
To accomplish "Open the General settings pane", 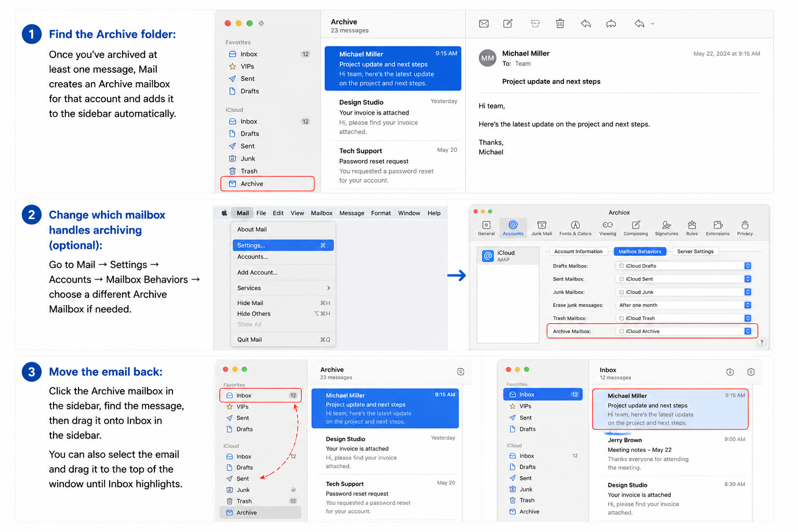I will [x=486, y=228].
